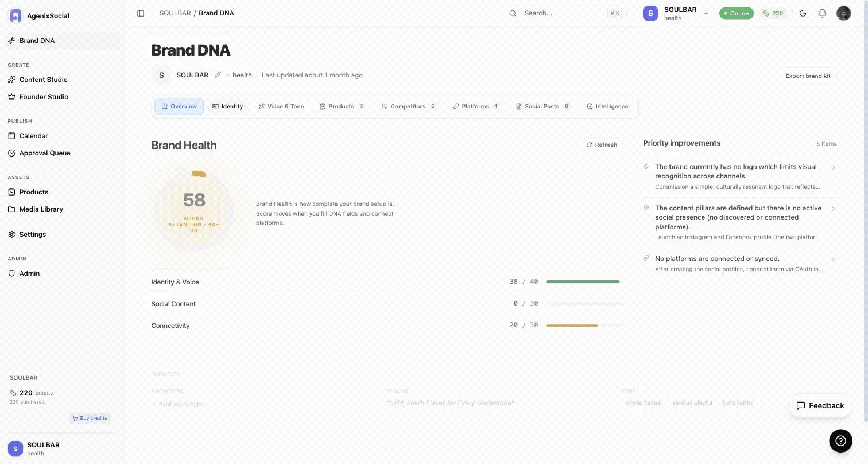Click the pencil icon to rename SOULBAR
The image size is (868, 464).
point(218,75)
